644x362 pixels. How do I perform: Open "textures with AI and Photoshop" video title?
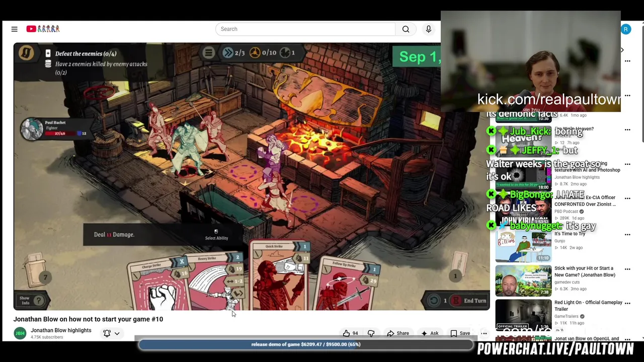click(x=587, y=167)
